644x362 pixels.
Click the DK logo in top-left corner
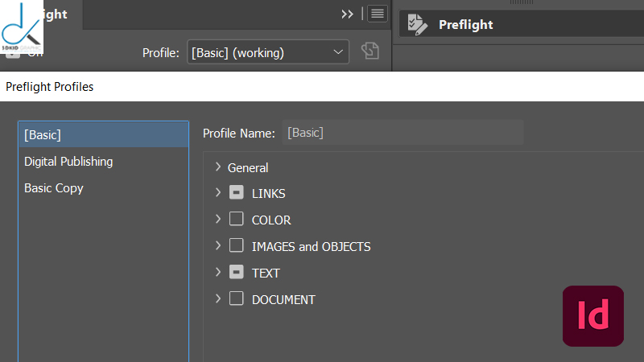22,26
